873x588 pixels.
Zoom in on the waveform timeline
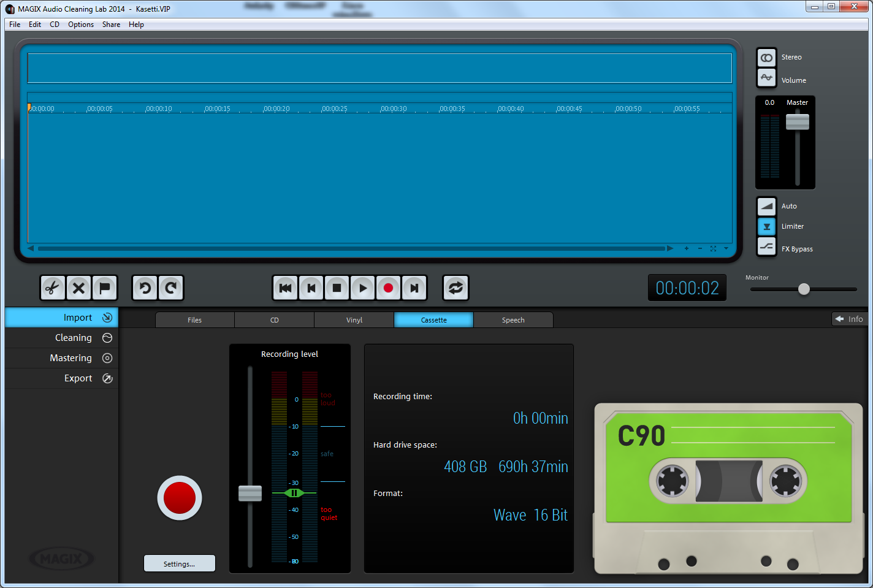[687, 248]
